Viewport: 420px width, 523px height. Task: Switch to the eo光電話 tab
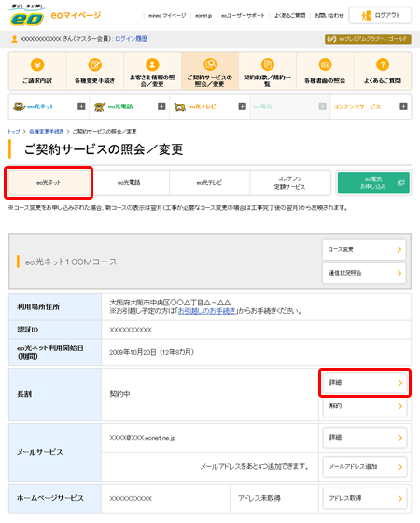pos(130,183)
